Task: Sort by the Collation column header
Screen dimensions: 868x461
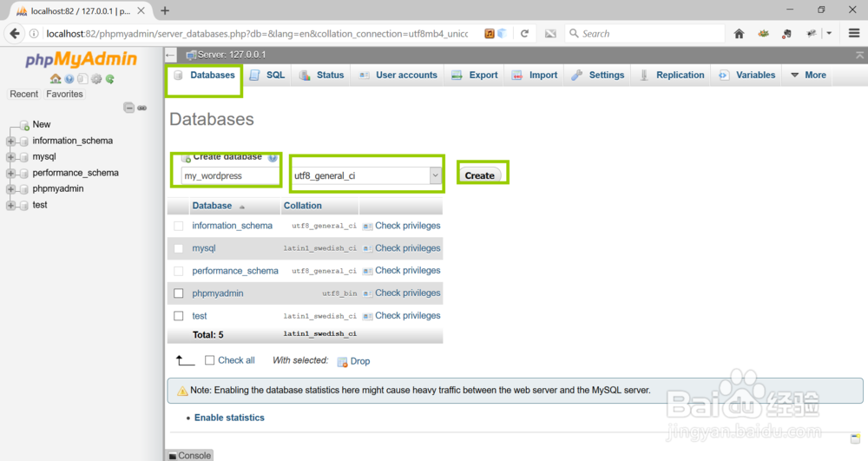Action: [303, 206]
